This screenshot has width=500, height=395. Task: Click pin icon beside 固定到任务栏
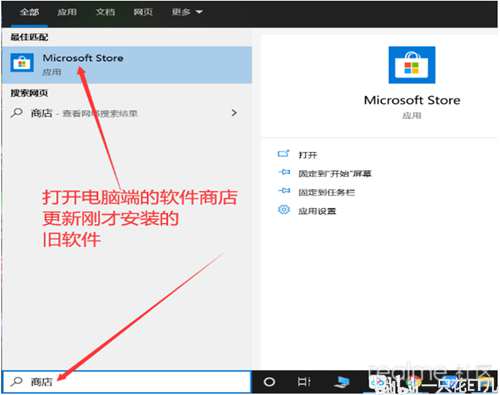pyautogui.click(x=284, y=191)
